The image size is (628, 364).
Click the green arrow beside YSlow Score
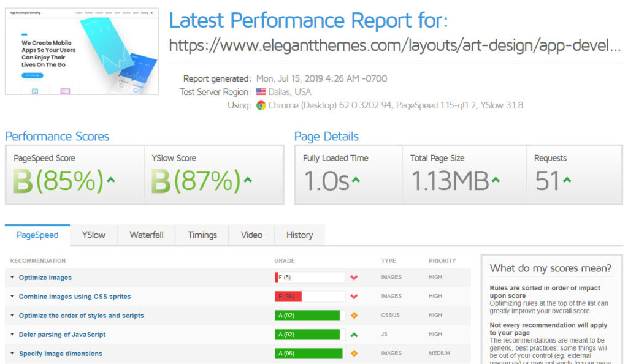(x=248, y=180)
